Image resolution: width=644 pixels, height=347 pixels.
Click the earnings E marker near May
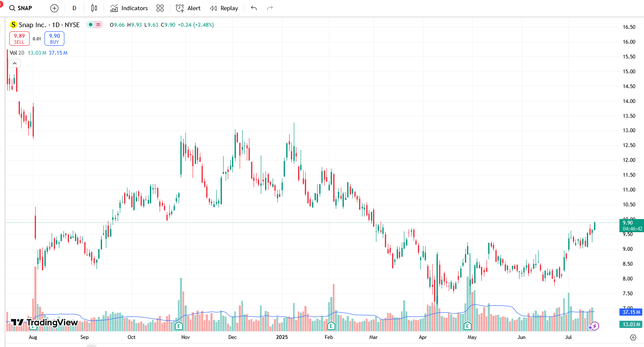point(467,326)
